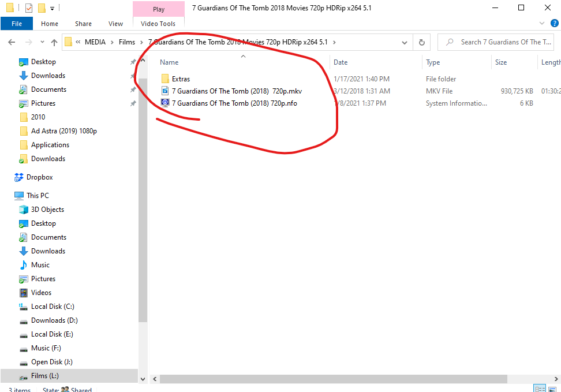The width and height of the screenshot is (561, 392).
Task: Open Music (F:) drive
Action: [46, 348]
